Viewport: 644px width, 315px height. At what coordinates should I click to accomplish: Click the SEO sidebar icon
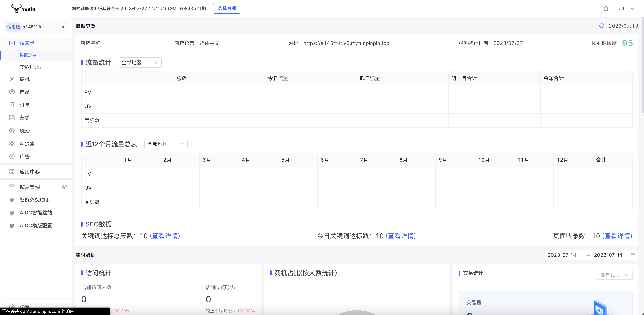pos(12,131)
